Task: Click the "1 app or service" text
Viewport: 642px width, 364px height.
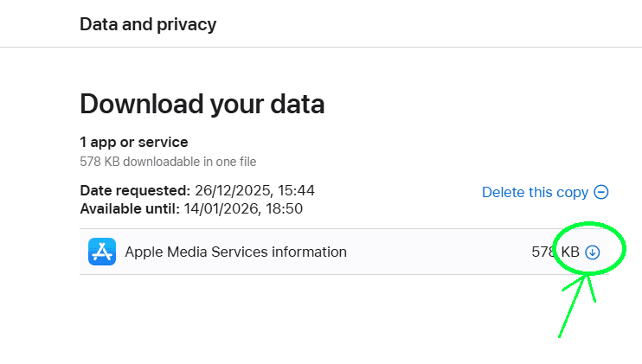Action: [x=134, y=142]
